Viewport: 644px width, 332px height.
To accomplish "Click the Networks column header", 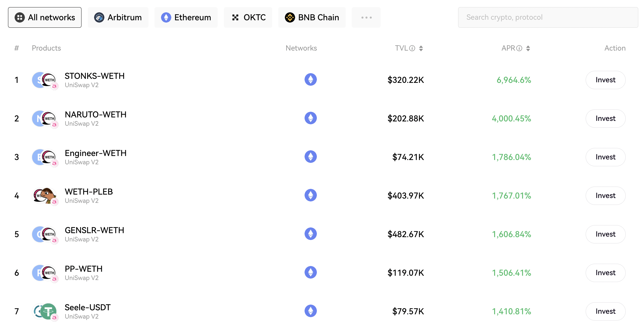I will tap(301, 48).
